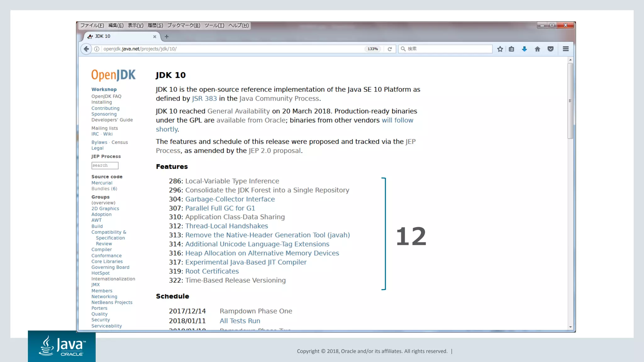
Task: Open HotSpot group link
Action: (x=101, y=273)
